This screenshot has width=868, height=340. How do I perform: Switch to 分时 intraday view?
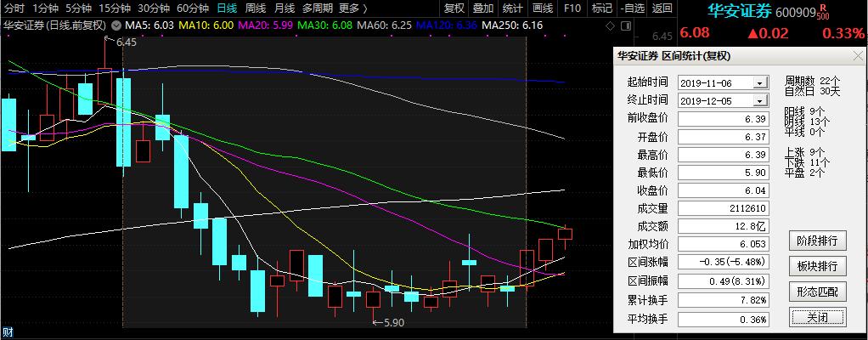coord(14,8)
